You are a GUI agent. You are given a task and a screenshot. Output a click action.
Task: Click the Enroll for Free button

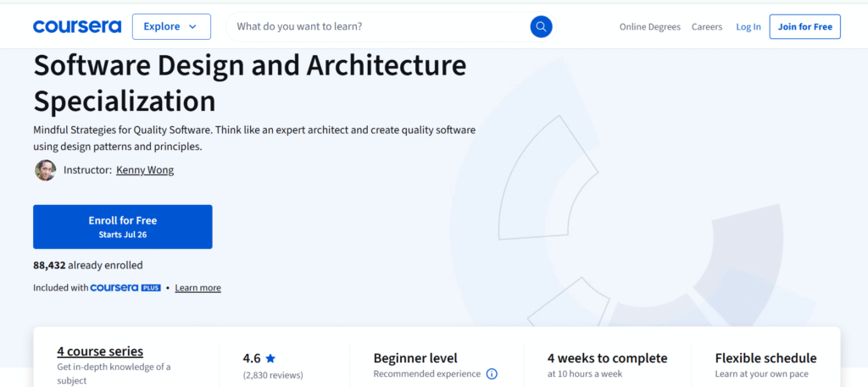[x=122, y=227]
